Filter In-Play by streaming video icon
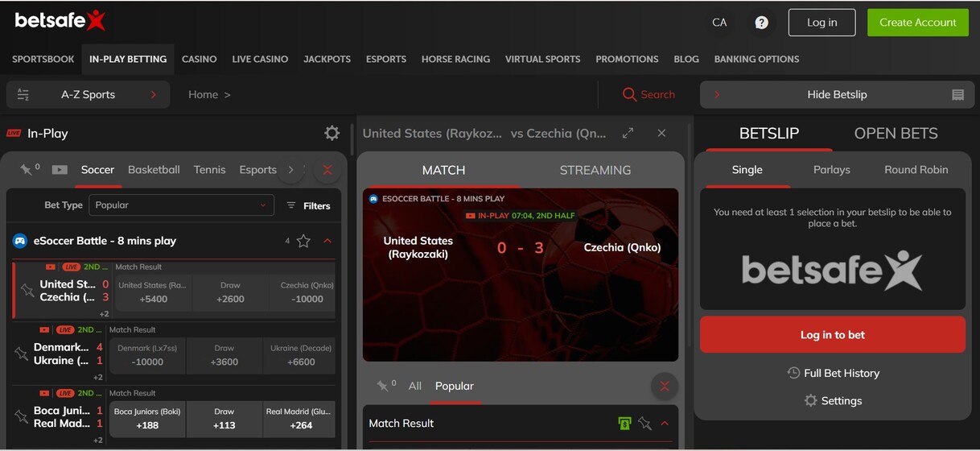This screenshot has width=980, height=451. coord(60,170)
